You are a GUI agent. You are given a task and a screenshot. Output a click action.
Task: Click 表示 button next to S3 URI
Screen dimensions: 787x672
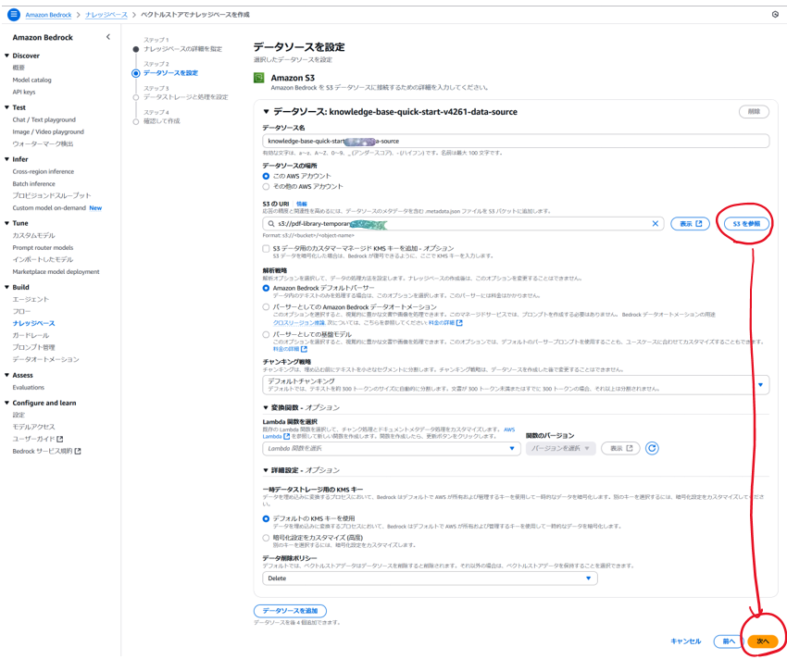pyautogui.click(x=690, y=224)
